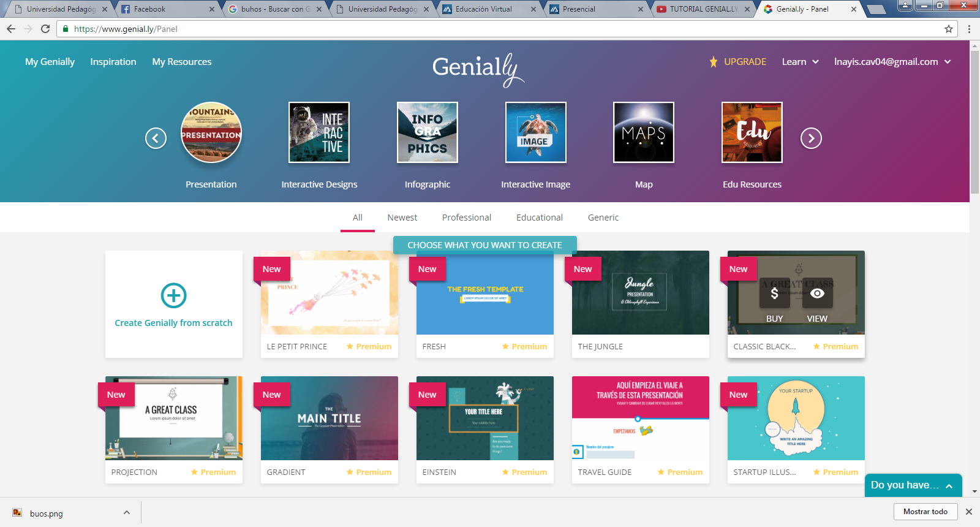Click the previous carousel arrow

tap(156, 138)
